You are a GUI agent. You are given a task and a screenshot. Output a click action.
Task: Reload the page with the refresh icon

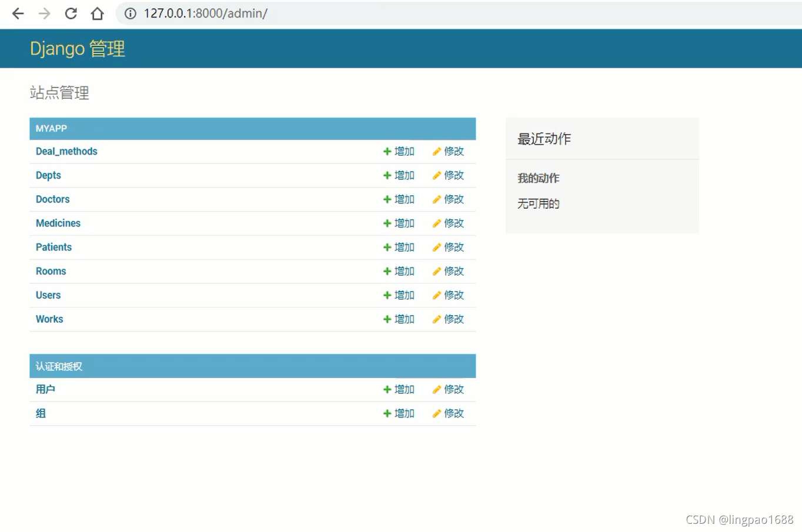point(71,14)
